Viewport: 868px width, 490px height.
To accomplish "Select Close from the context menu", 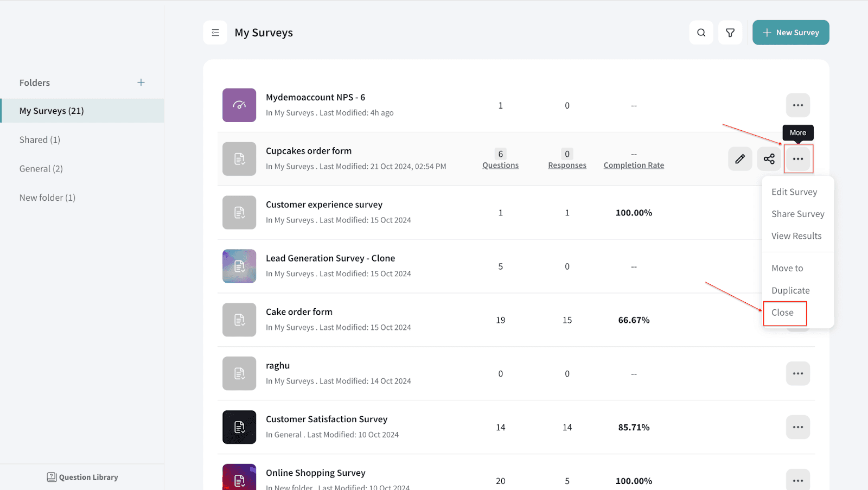I will pos(783,313).
